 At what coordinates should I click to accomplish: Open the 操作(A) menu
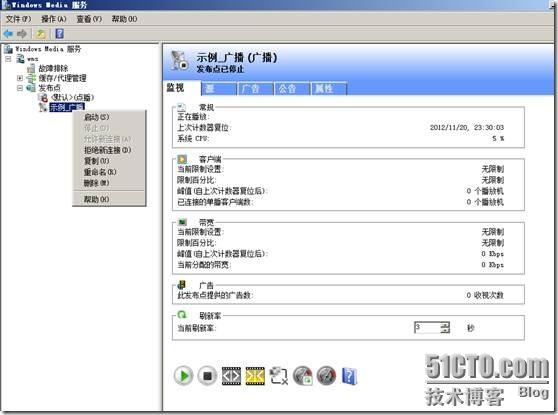[x=54, y=19]
